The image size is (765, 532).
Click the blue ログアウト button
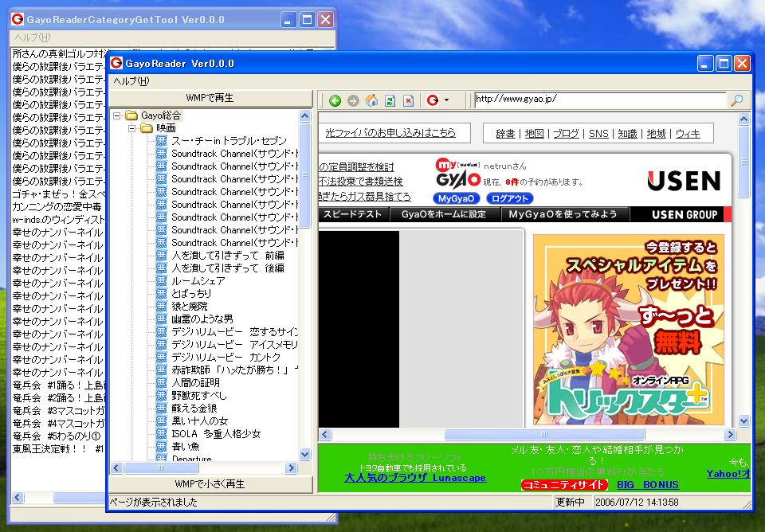pos(510,198)
